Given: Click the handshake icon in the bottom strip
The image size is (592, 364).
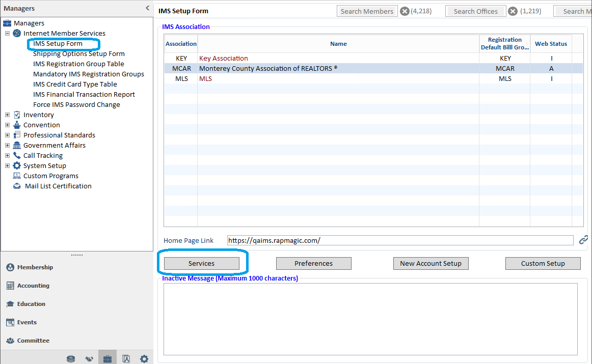Looking at the screenshot, I should pos(89,359).
